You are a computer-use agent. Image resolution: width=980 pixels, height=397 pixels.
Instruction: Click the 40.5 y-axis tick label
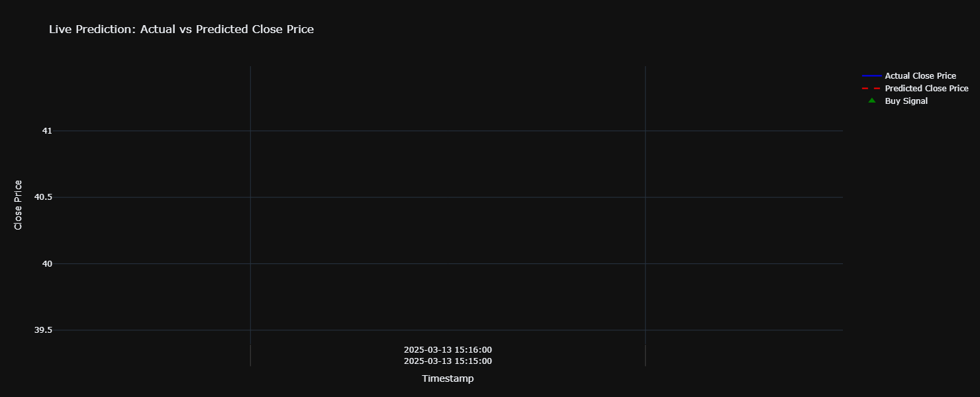43,197
